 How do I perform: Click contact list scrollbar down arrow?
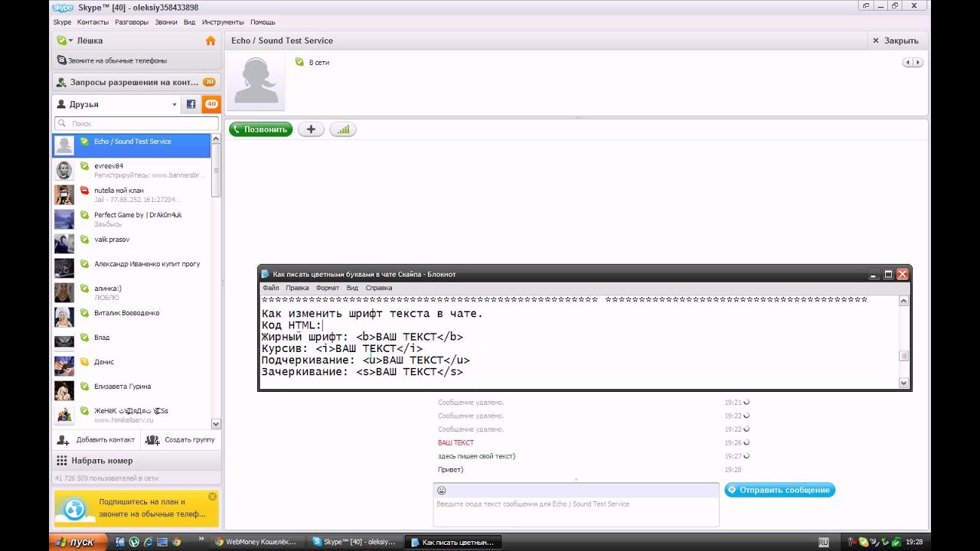coord(216,423)
